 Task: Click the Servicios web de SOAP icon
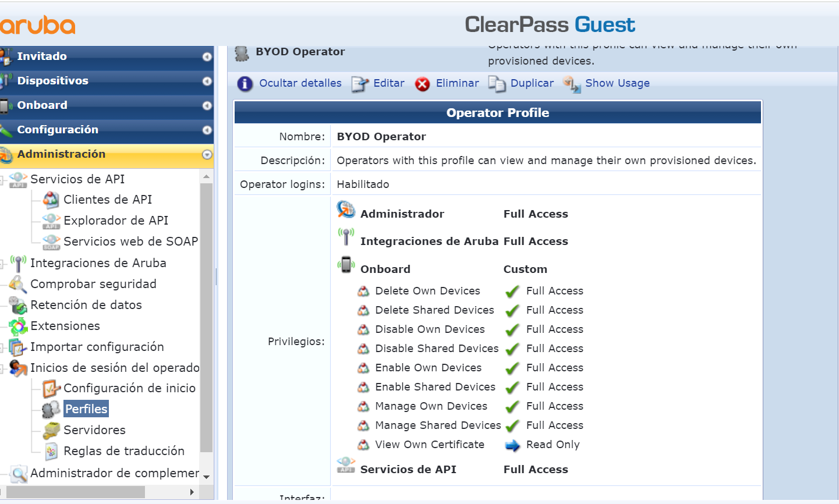click(51, 242)
